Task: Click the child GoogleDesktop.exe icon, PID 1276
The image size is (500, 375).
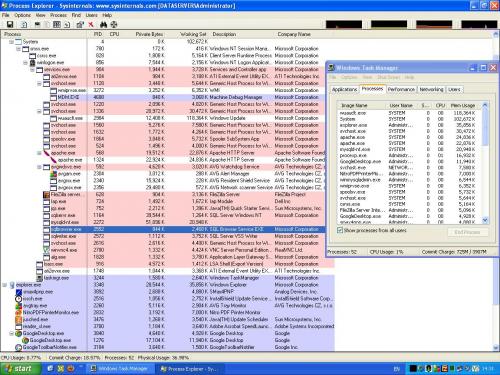Action: tap(26, 340)
